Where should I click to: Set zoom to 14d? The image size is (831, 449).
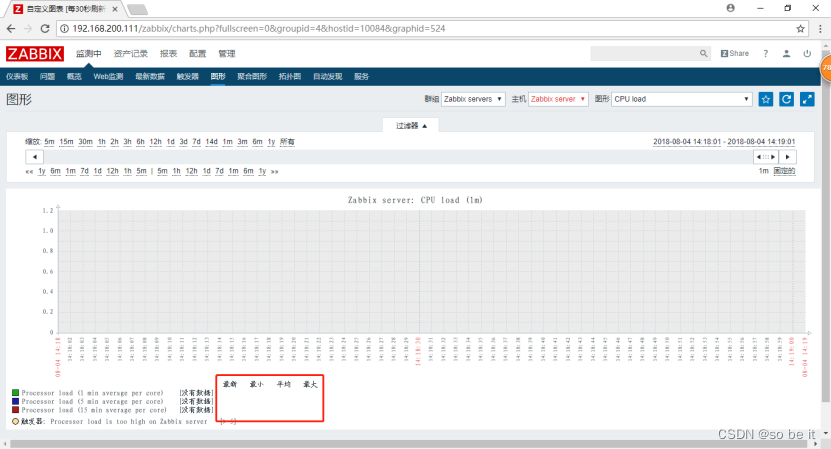(x=211, y=142)
